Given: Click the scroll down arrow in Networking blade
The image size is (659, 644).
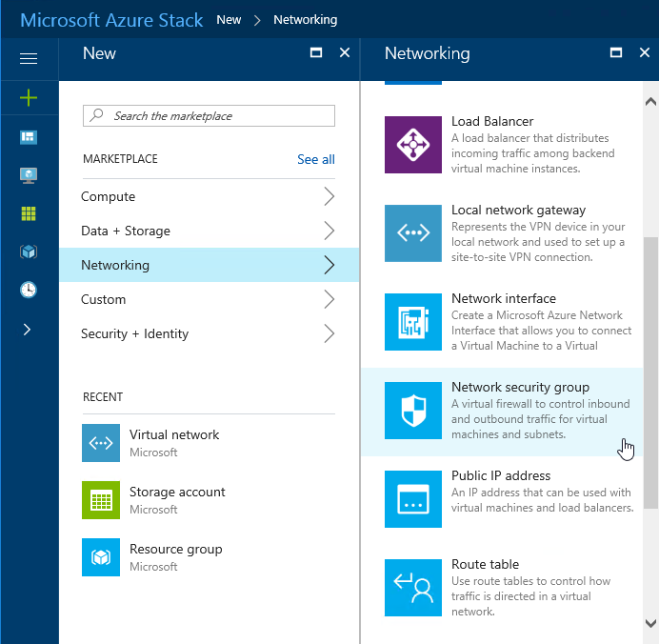Looking at the screenshot, I should (x=650, y=623).
